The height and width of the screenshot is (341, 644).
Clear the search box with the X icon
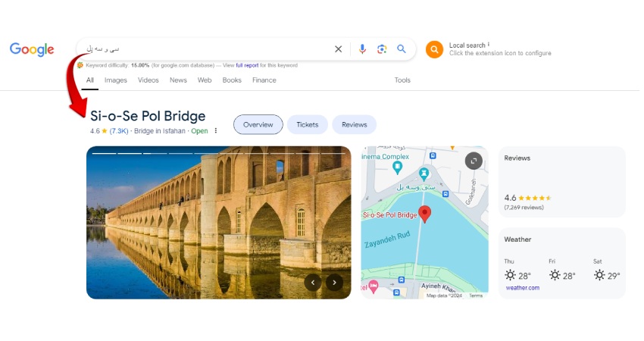point(338,49)
